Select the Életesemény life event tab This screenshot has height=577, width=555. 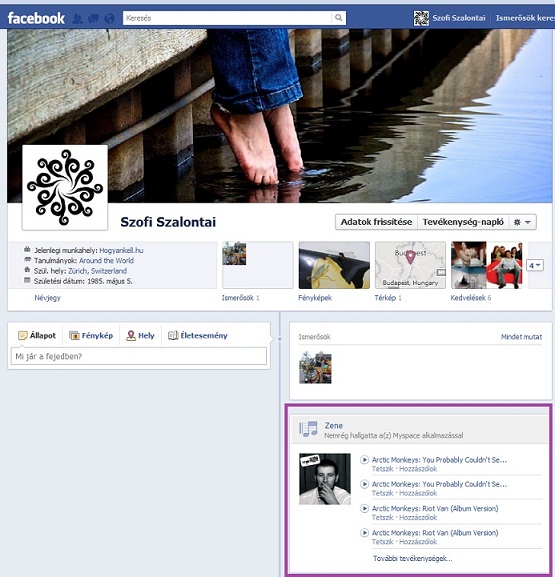click(198, 335)
